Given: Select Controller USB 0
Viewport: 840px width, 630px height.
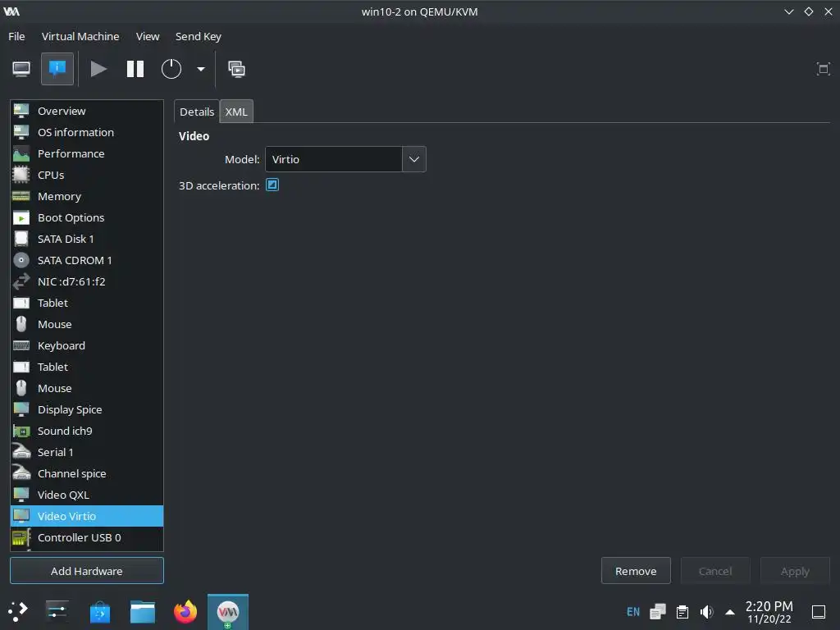Looking at the screenshot, I should coord(87,538).
